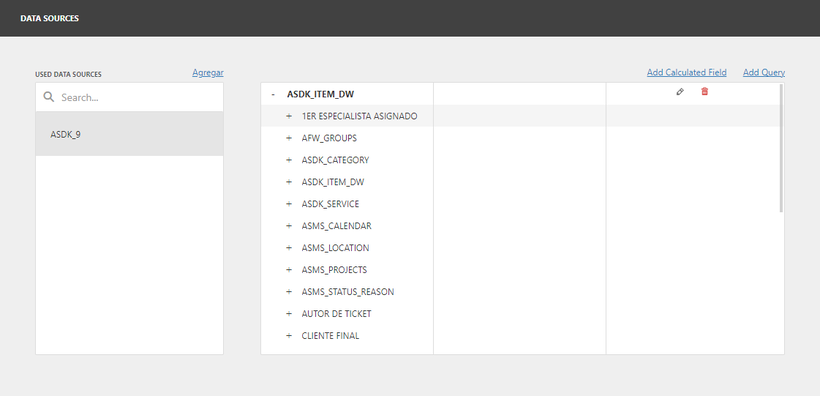820x396 pixels.
Task: Select CLIENTE FINAL label
Action: click(331, 336)
